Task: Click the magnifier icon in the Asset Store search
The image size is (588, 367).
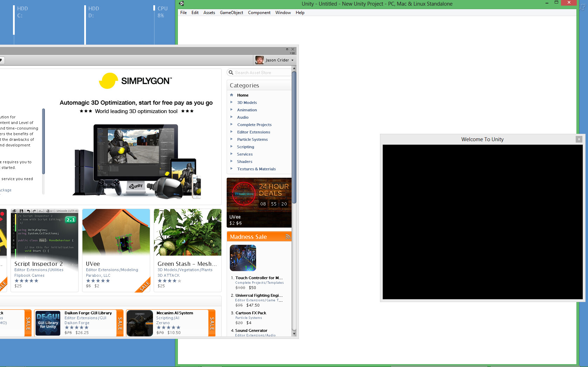Action: click(x=231, y=72)
